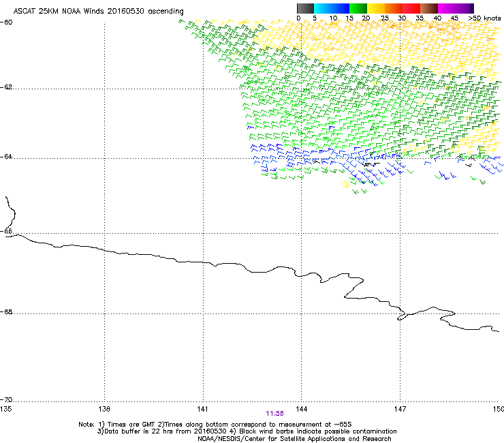
Task: Click the blue 5-15 knots color bar segment
Action: (x=332, y=8)
